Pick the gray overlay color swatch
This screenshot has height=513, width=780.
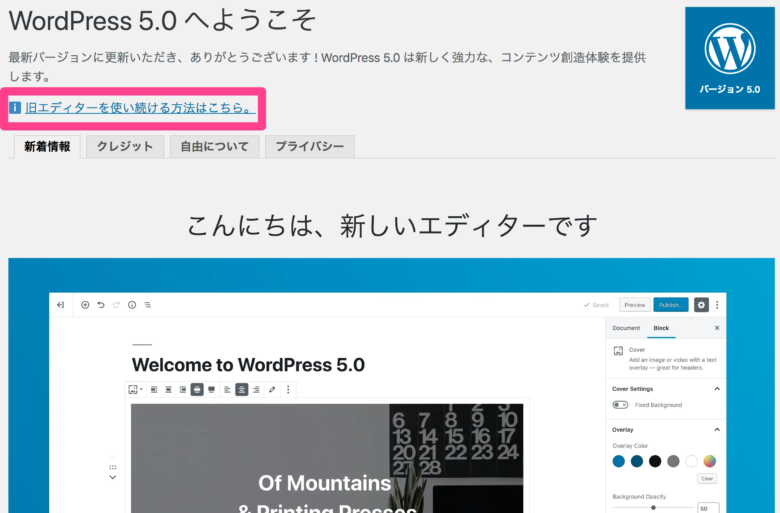click(673, 461)
